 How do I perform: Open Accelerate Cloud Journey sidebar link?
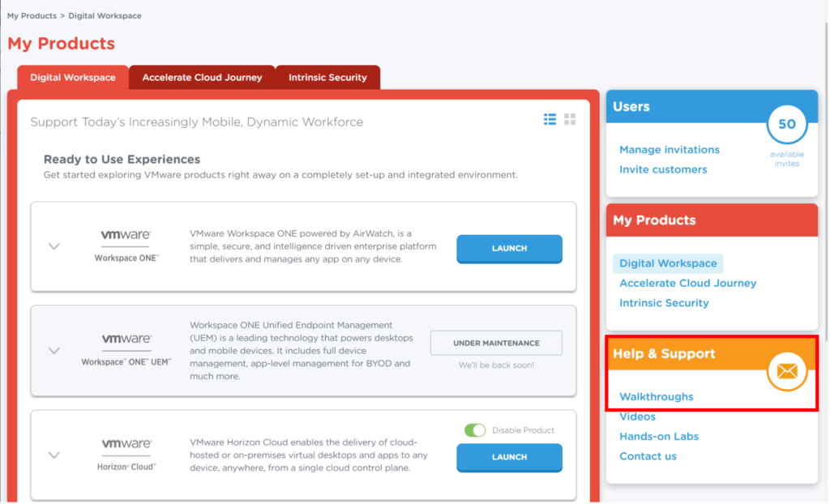[x=687, y=284]
